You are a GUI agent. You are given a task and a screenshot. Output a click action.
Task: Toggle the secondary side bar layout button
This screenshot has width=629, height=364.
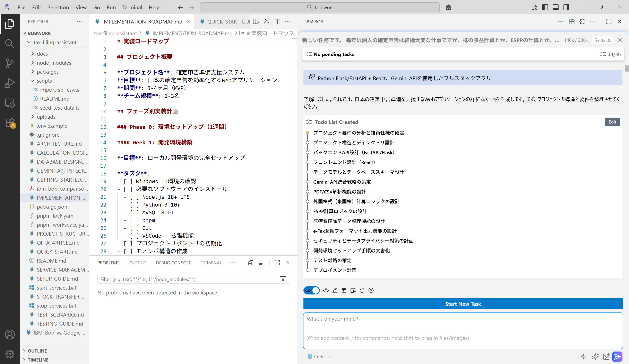(x=566, y=7)
